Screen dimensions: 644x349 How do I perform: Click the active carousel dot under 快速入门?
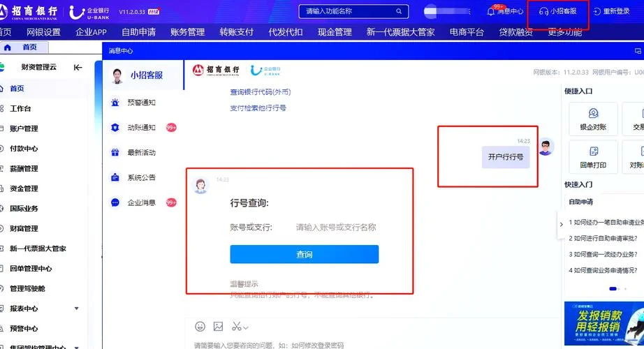[x=613, y=289]
